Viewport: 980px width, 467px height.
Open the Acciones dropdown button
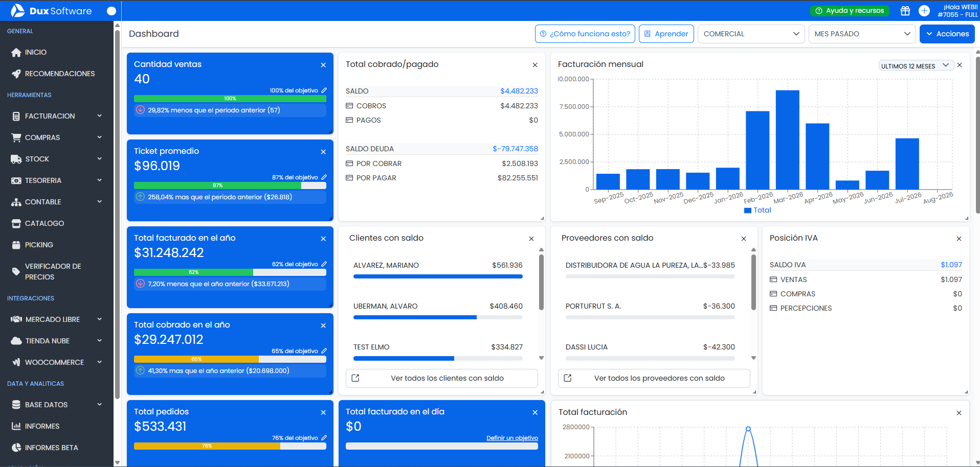tap(947, 34)
